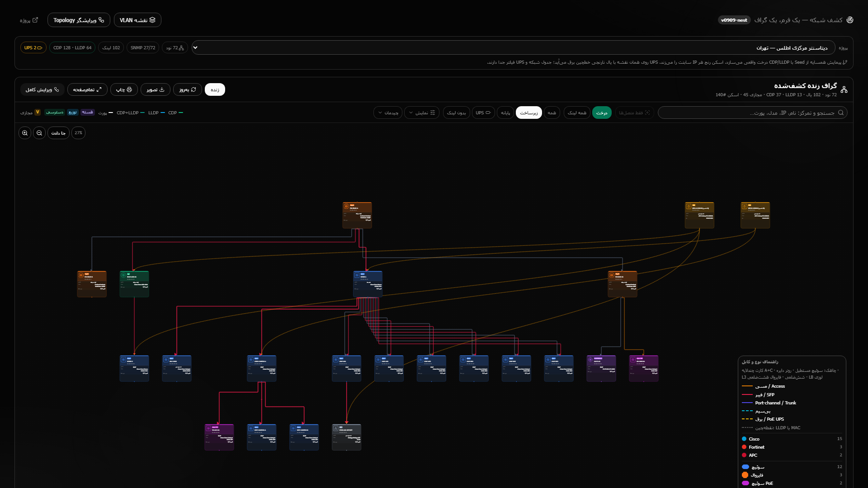The height and width of the screenshot is (488, 868).
Task: Click the graph icon beside گراف زنده کشف‌شده
Action: (844, 89)
